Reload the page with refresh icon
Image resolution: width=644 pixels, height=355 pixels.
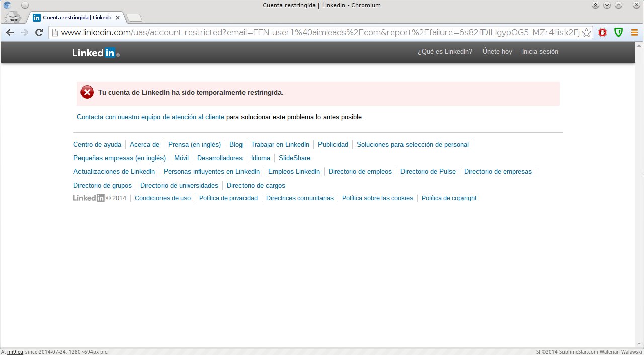tap(39, 33)
